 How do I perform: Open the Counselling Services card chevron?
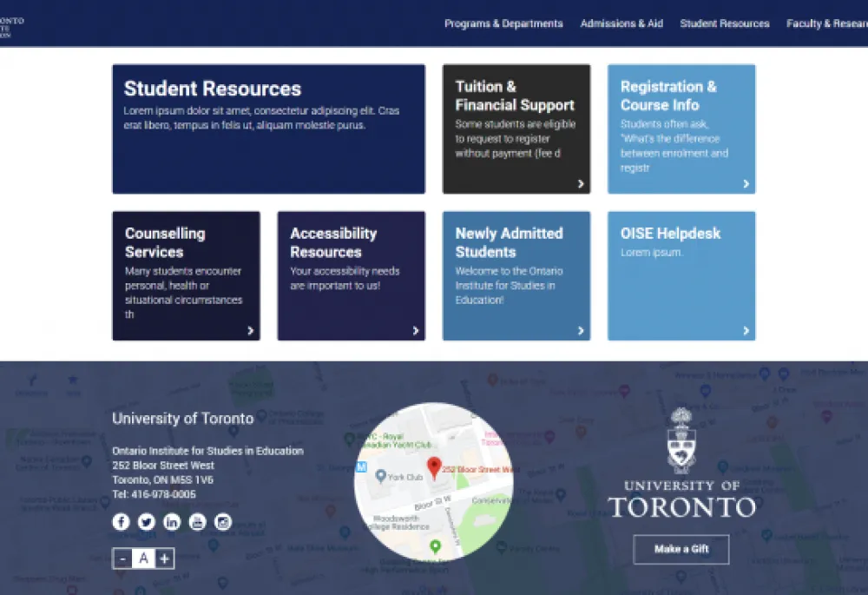(x=250, y=330)
